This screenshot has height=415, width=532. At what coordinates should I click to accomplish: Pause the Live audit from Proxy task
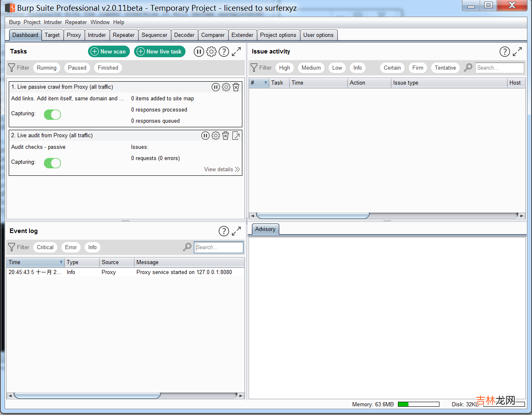pyautogui.click(x=205, y=136)
